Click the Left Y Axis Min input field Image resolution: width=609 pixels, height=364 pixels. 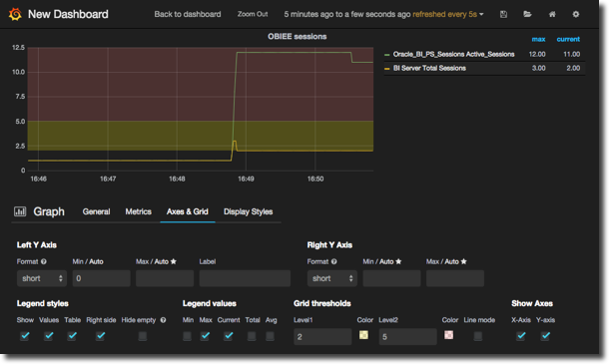[102, 278]
